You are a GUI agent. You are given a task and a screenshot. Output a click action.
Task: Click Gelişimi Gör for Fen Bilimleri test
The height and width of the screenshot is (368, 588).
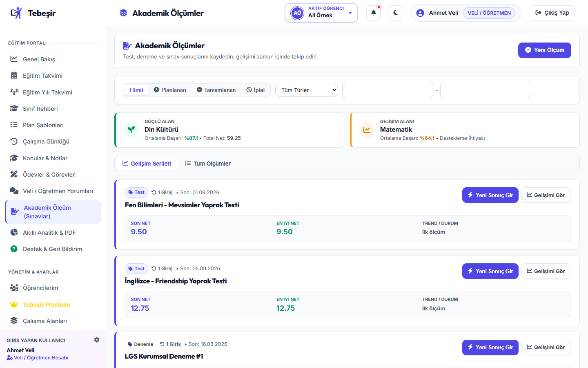(546, 195)
